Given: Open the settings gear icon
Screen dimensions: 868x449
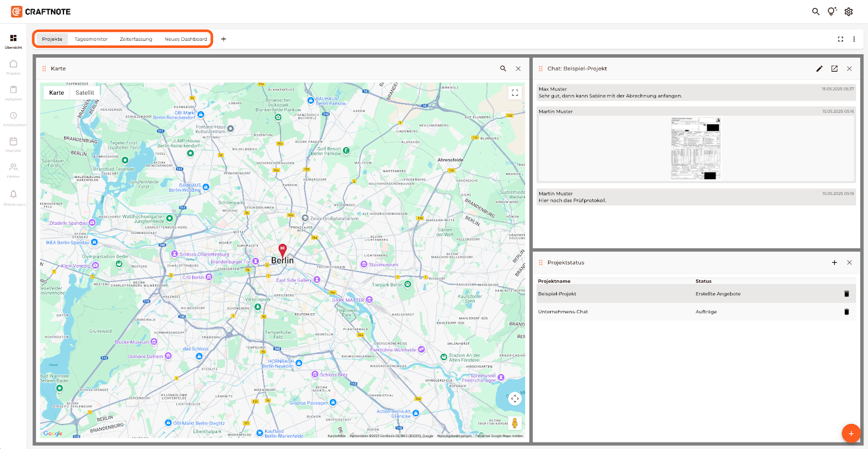Looking at the screenshot, I should (849, 11).
